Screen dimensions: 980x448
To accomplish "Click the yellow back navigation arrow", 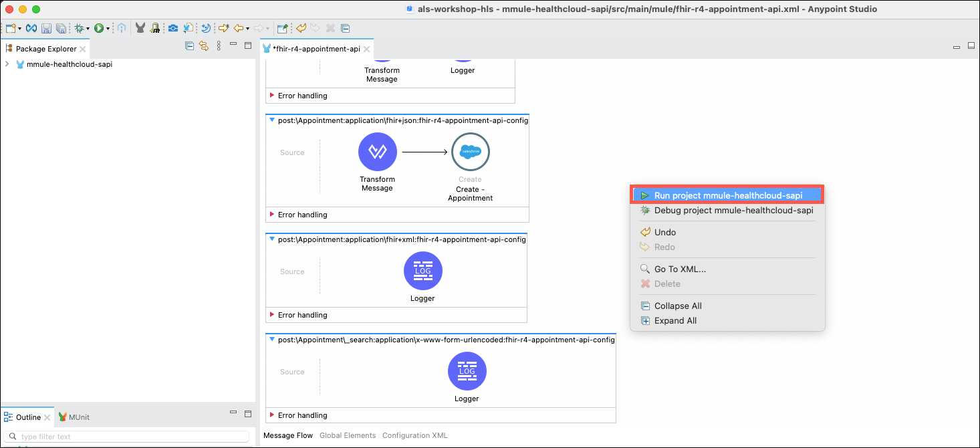I will [x=238, y=28].
